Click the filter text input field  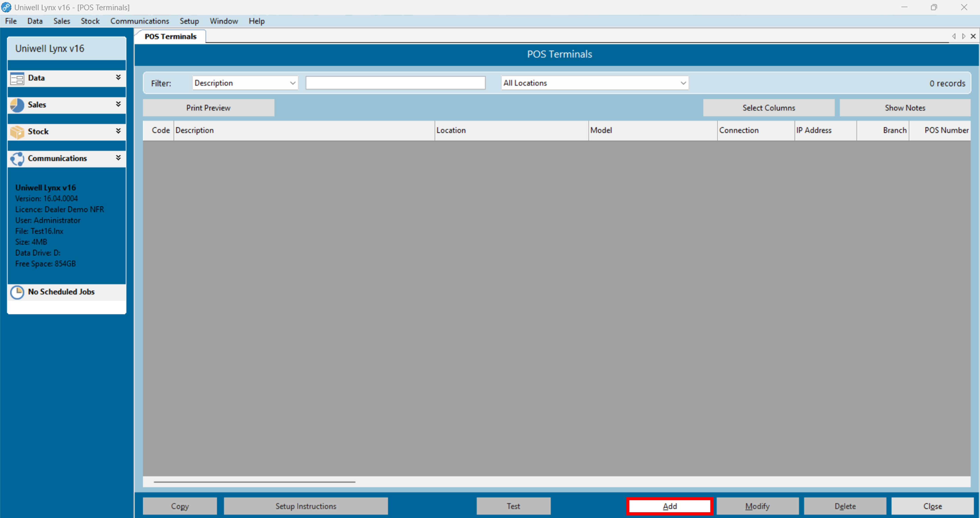pos(395,83)
